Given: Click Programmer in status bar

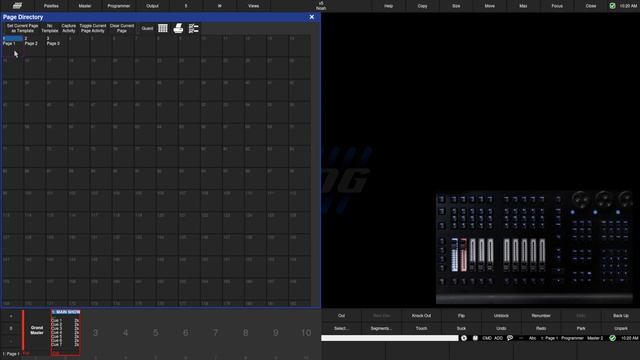Looking at the screenshot, I should (x=572, y=338).
